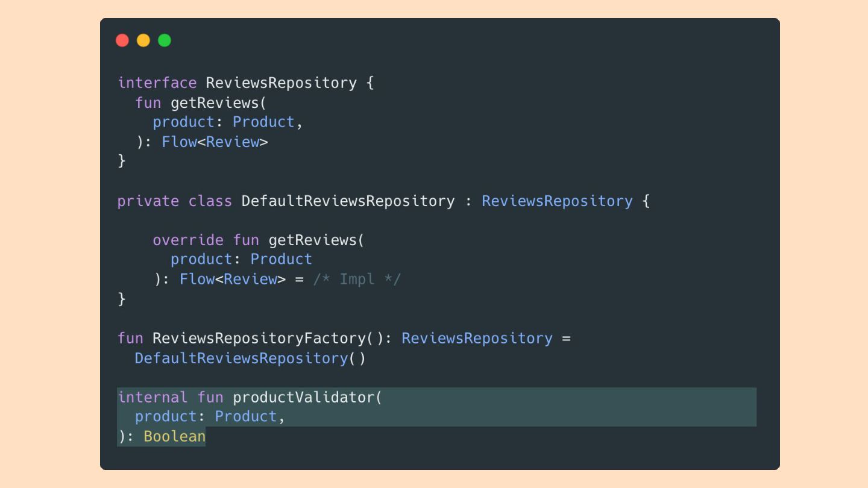Click the "private" keyword before class

click(x=148, y=201)
